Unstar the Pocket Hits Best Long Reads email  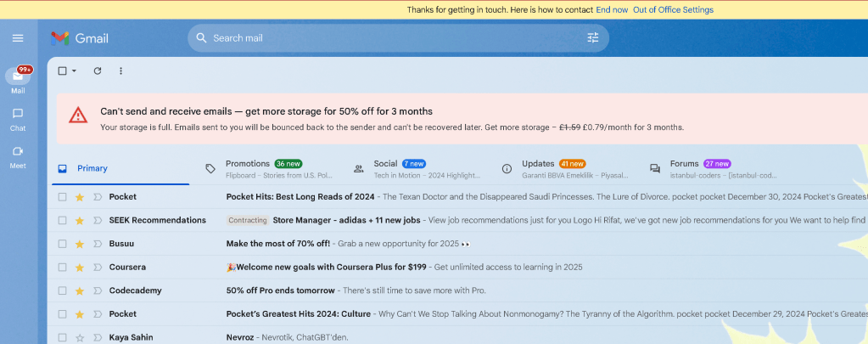(x=80, y=197)
